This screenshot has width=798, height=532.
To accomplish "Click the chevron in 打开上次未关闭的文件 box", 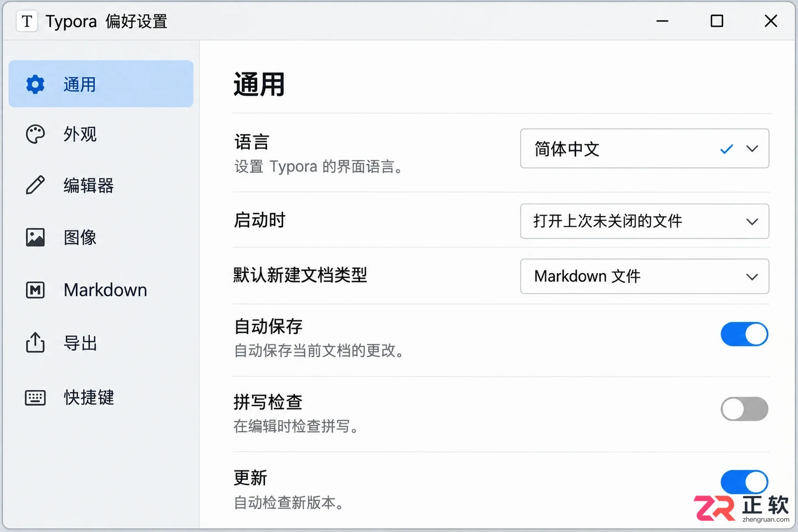I will (752, 222).
